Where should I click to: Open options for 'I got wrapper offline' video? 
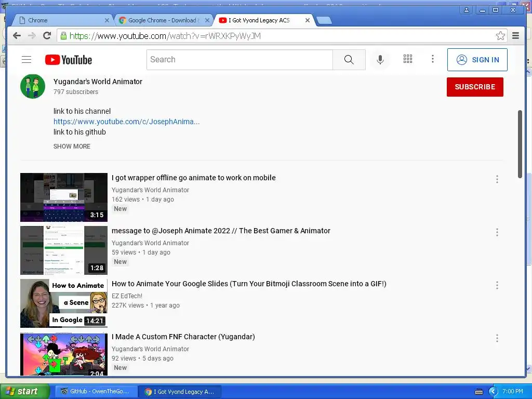pos(497,179)
